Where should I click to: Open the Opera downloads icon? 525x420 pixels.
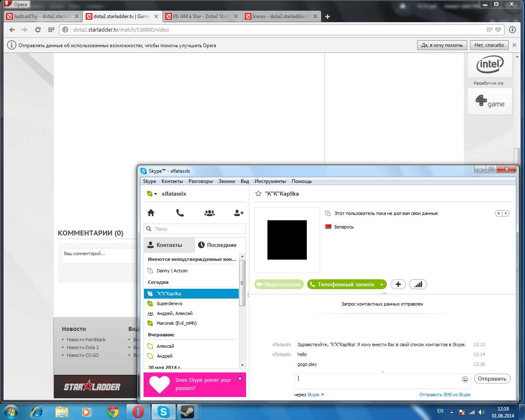click(512, 30)
